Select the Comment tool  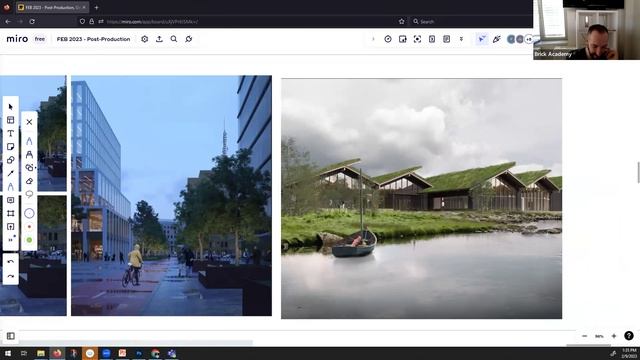[x=11, y=200]
